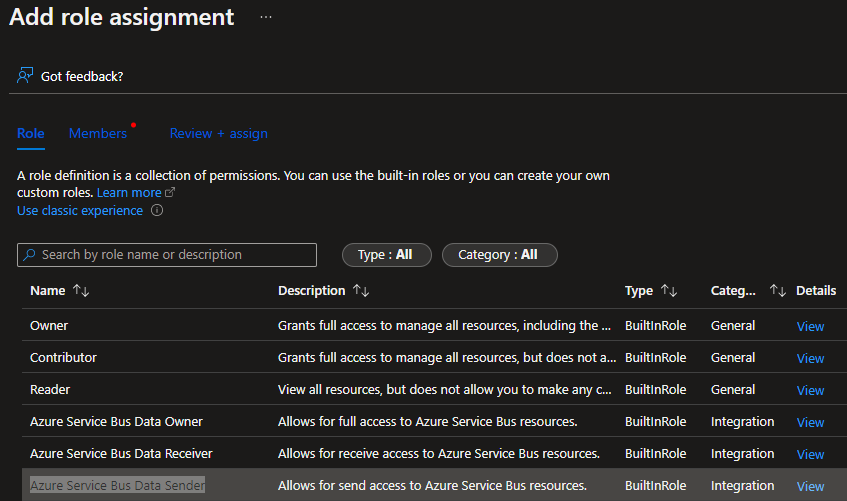This screenshot has height=501, width=847.
Task: Click the Name column header
Action: pos(48,291)
